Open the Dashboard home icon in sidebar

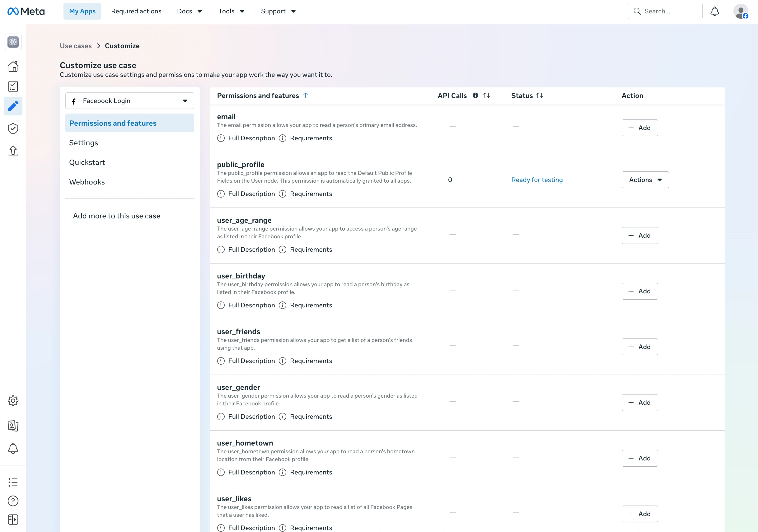[x=13, y=66]
